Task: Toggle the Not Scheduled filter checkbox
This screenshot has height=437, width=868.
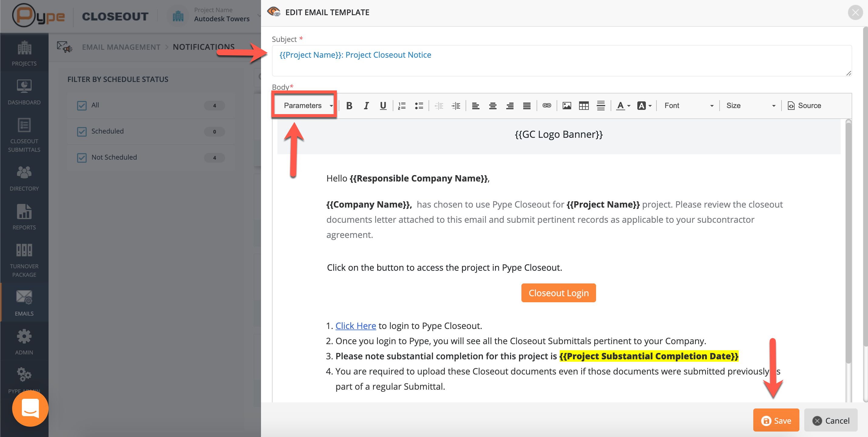Action: 82,158
